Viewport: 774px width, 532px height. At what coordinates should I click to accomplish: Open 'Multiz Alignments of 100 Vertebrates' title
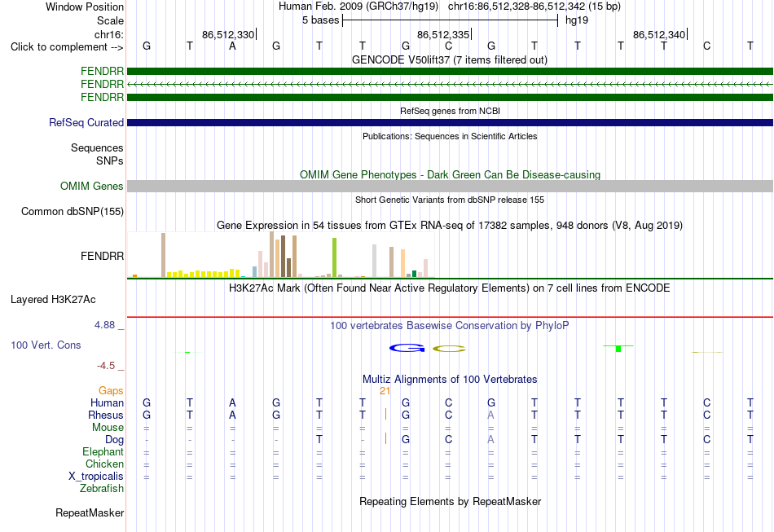(x=450, y=380)
